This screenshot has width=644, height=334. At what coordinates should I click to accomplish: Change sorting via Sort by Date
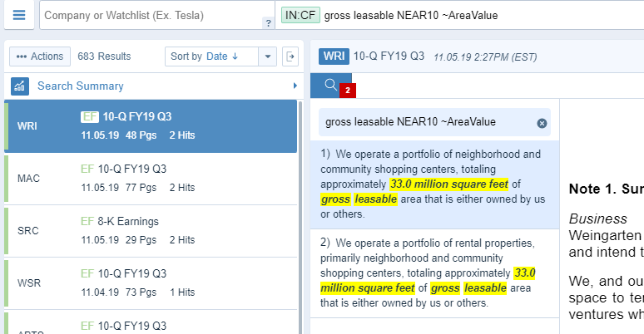[211, 56]
